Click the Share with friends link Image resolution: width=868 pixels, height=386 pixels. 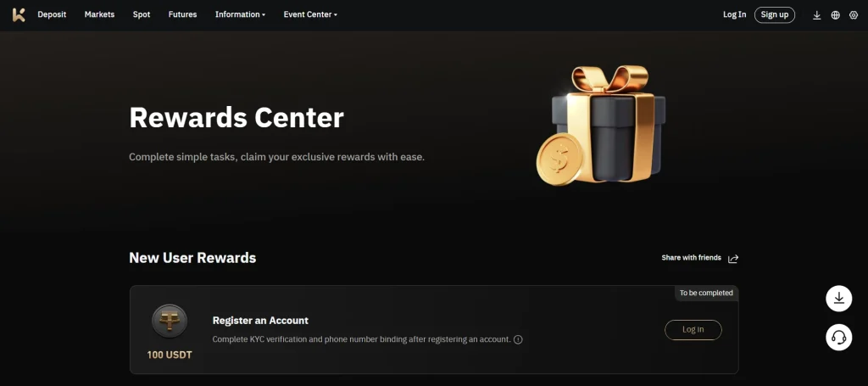point(692,258)
